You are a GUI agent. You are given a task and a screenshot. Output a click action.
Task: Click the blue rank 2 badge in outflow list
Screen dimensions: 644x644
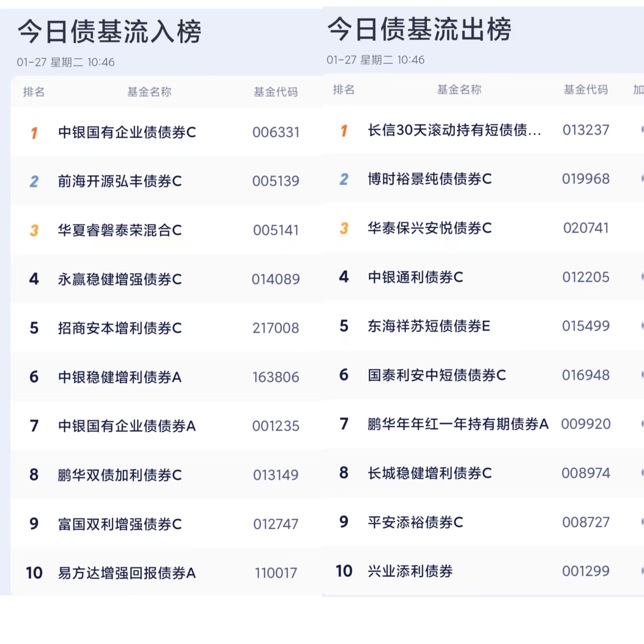[x=344, y=180]
